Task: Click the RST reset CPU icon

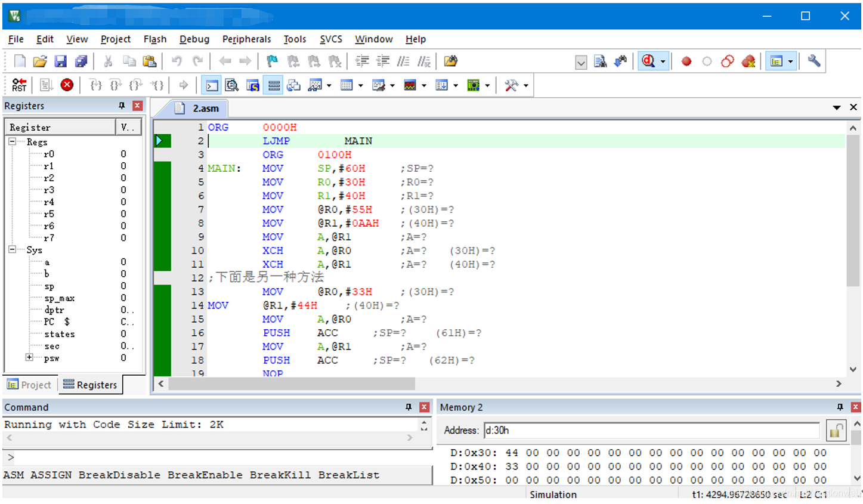Action: [x=19, y=85]
